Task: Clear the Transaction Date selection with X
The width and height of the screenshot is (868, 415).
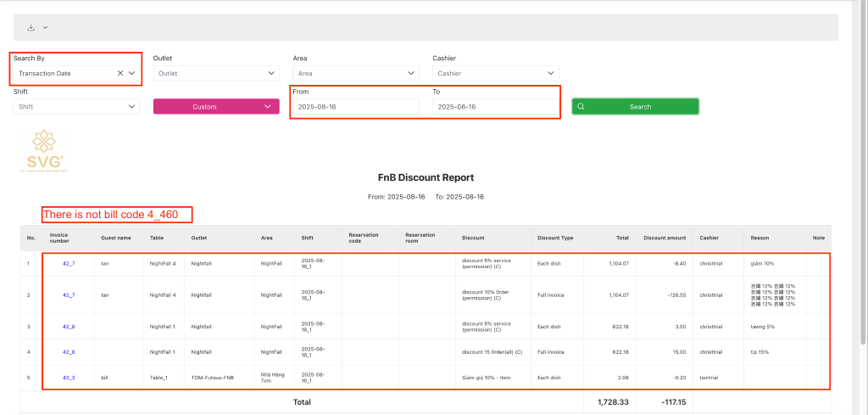Action: [120, 74]
